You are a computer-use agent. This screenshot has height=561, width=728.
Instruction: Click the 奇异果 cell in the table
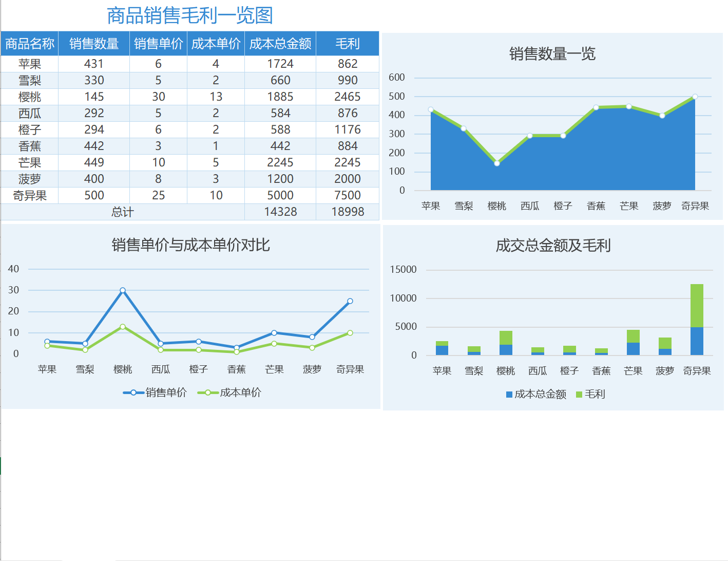[x=30, y=195]
